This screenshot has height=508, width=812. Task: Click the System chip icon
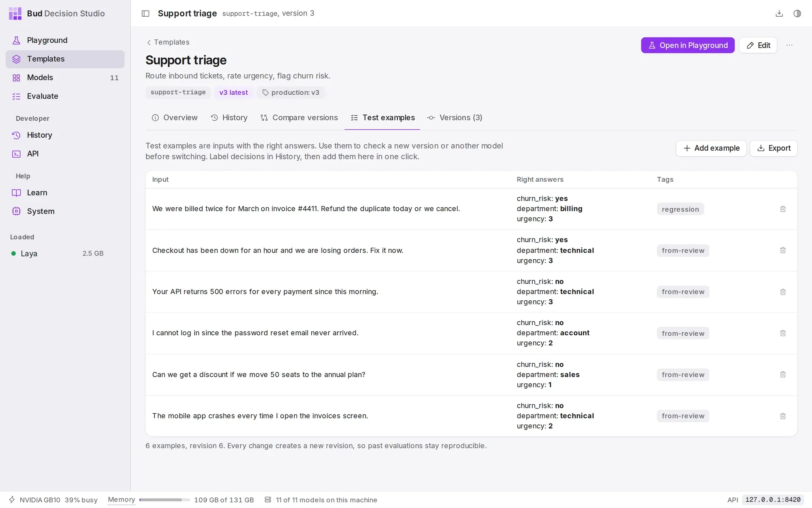[16, 212]
